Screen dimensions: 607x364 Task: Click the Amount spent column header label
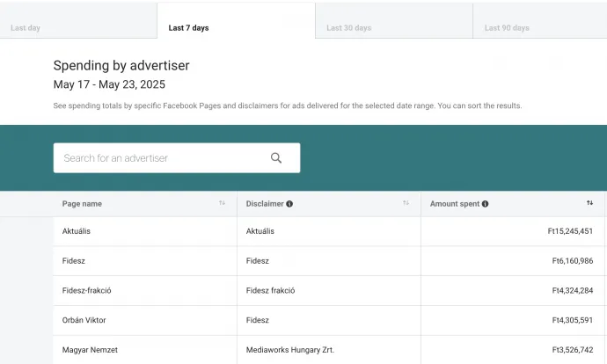(x=455, y=204)
